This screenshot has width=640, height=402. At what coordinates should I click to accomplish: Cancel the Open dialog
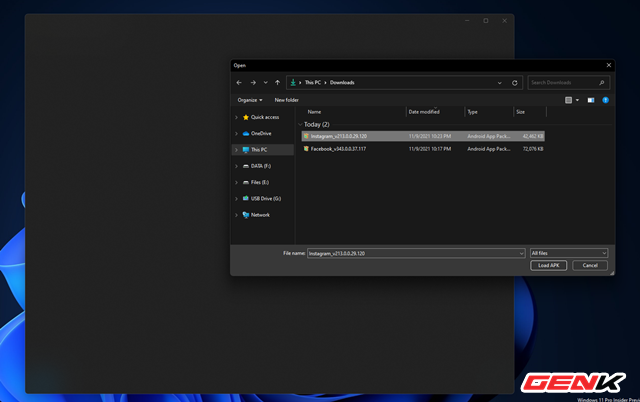tap(590, 265)
